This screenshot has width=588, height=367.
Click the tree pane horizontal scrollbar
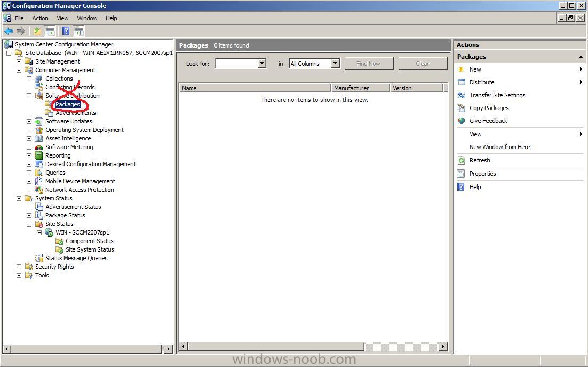[x=88, y=349]
